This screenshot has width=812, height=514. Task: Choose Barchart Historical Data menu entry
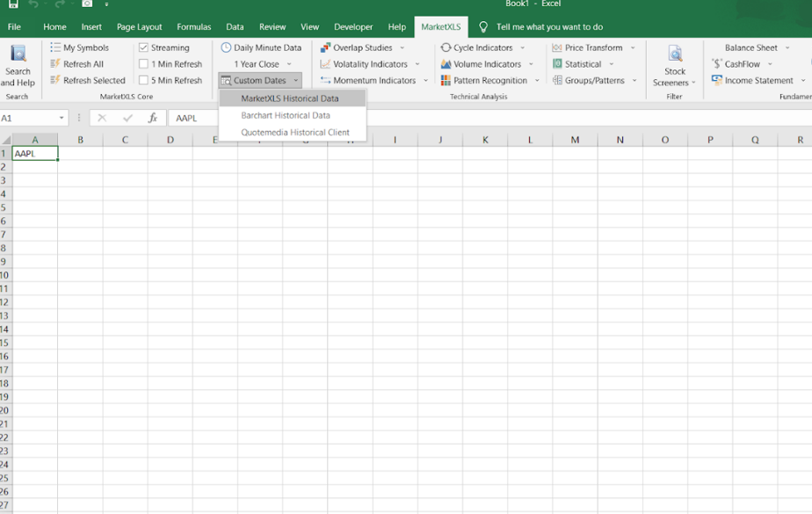pyautogui.click(x=293, y=115)
